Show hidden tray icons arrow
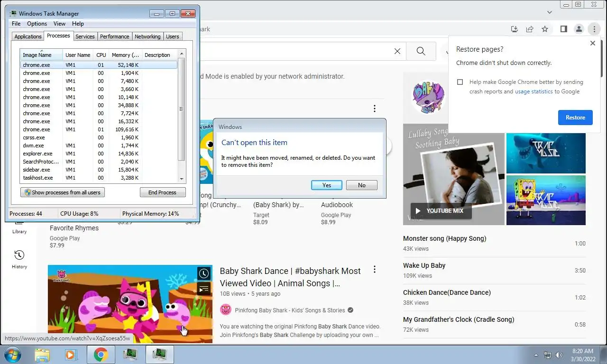The height and width of the screenshot is (364, 607). tap(536, 355)
